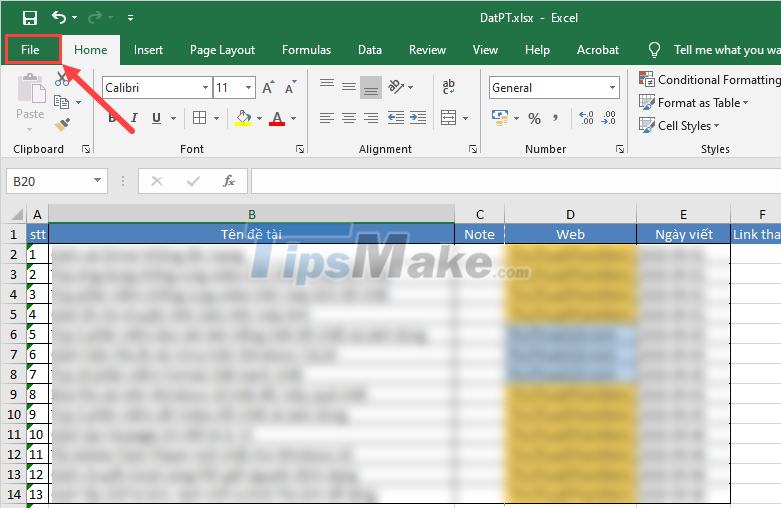Apply Comma Style

pos(555,118)
